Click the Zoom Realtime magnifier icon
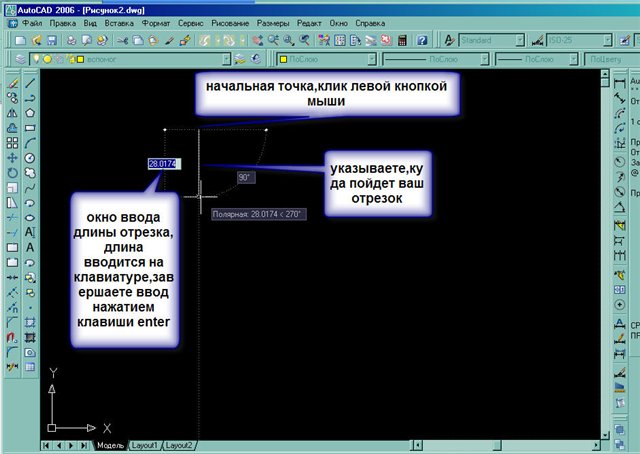The image size is (640, 454). [x=273, y=41]
